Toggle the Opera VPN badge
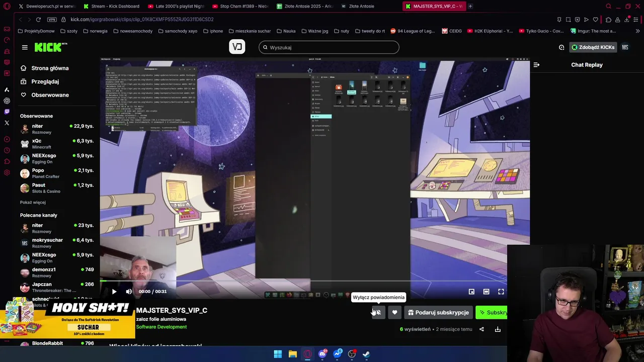The image size is (644, 362). tap(52, 19)
